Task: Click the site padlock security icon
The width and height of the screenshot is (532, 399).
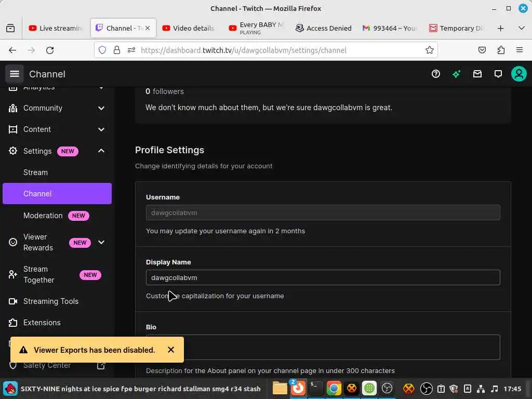Action: pyautogui.click(x=117, y=50)
